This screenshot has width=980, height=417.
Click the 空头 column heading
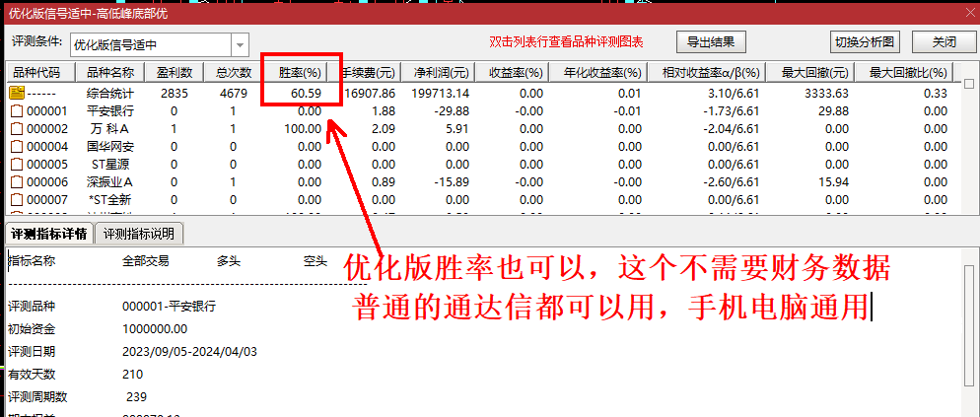click(315, 262)
